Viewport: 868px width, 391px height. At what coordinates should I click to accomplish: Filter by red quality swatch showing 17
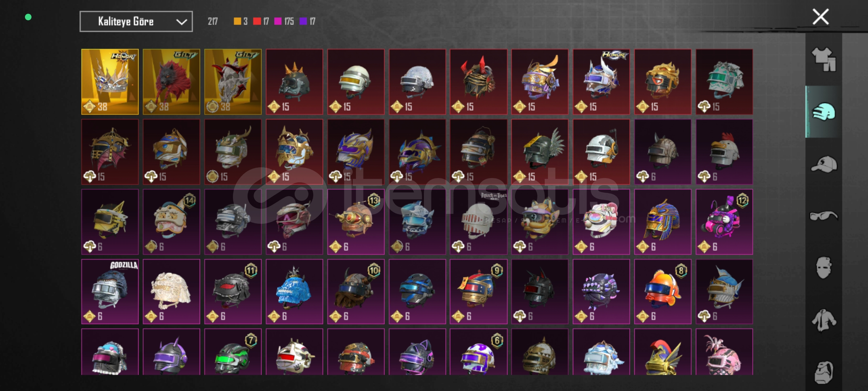(261, 21)
